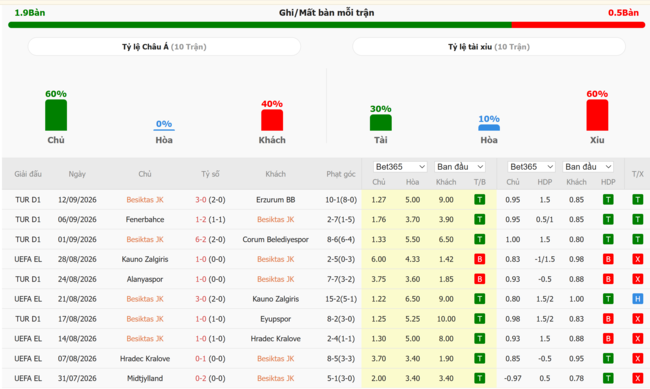Click the T/X red X icon in 14/08/2026 row

coord(637,339)
